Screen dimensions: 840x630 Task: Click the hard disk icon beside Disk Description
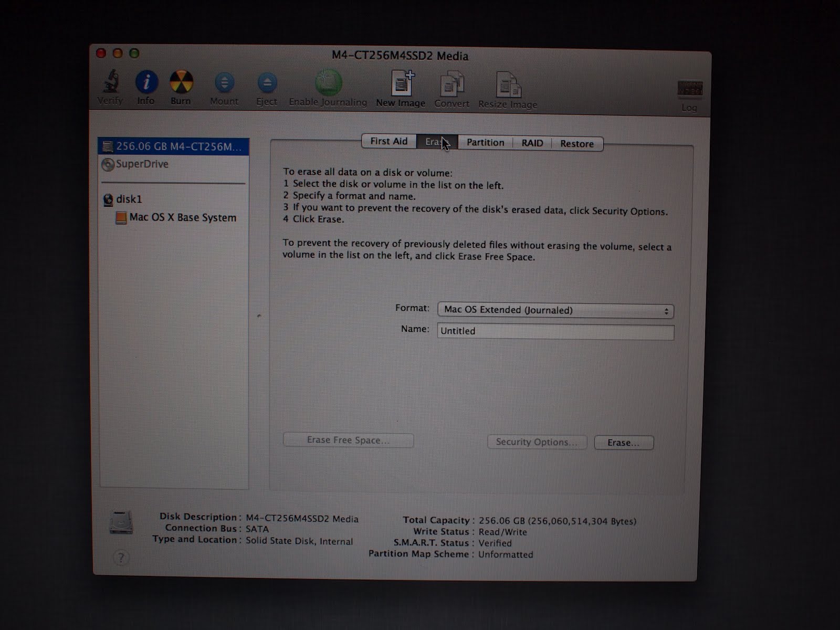click(x=121, y=522)
